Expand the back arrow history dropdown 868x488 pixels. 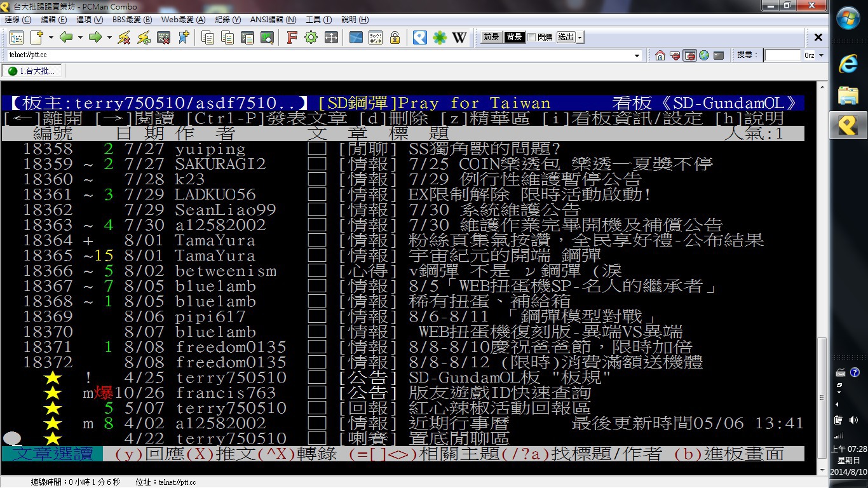pyautogui.click(x=80, y=37)
